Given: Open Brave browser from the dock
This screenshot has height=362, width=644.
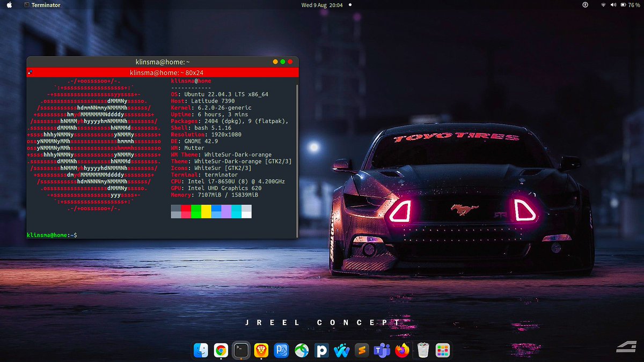Looking at the screenshot, I should [x=261, y=351].
